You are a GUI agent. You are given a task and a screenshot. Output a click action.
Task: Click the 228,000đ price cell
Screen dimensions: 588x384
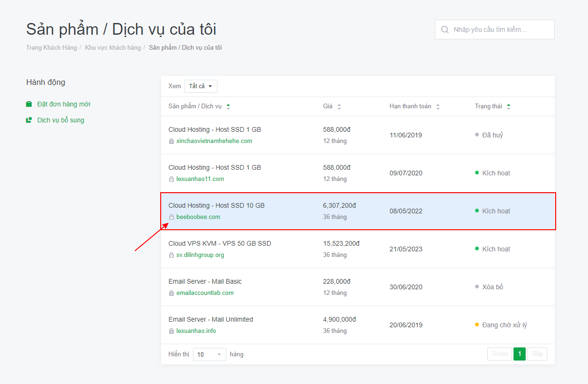337,281
